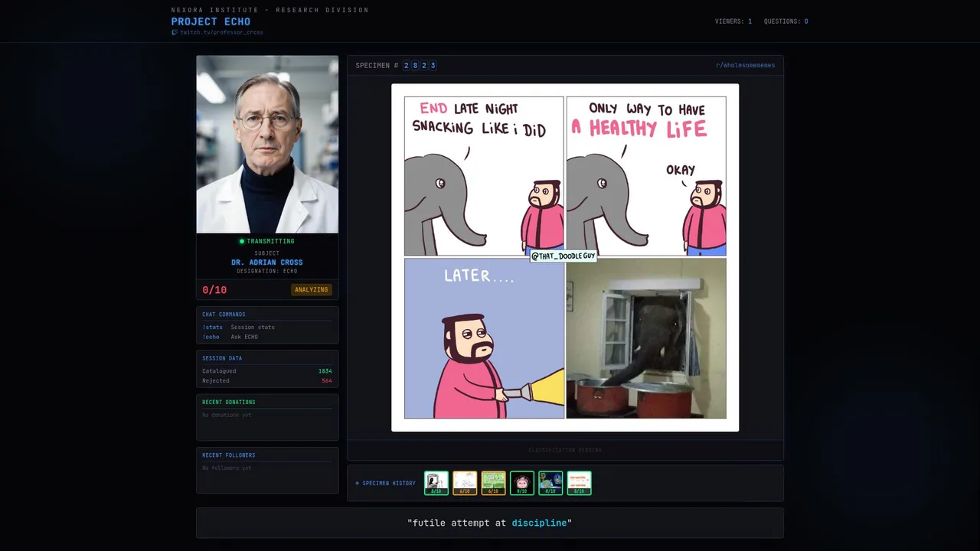
Task: Open the green 6/10 history thumbnail
Action: point(494,483)
